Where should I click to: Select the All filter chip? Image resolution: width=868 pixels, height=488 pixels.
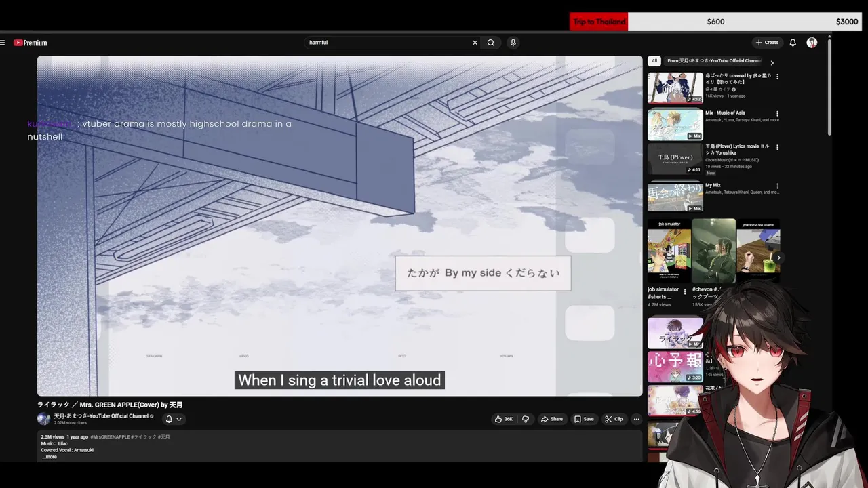[x=654, y=61]
